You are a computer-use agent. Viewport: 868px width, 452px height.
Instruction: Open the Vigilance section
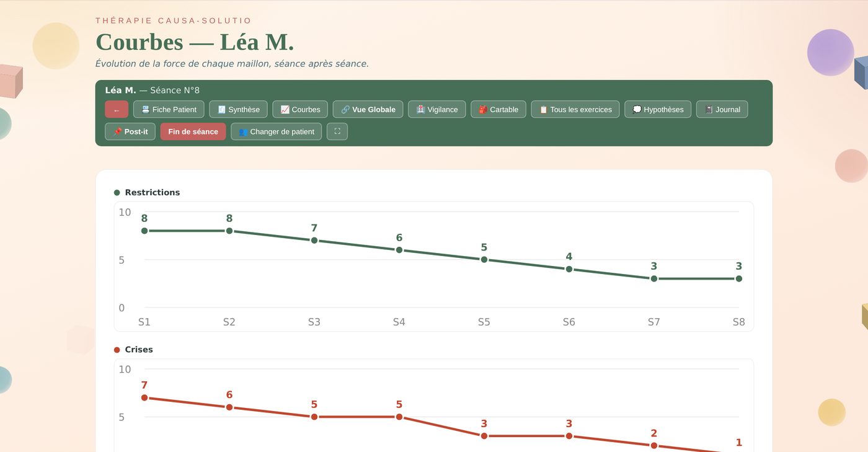436,109
